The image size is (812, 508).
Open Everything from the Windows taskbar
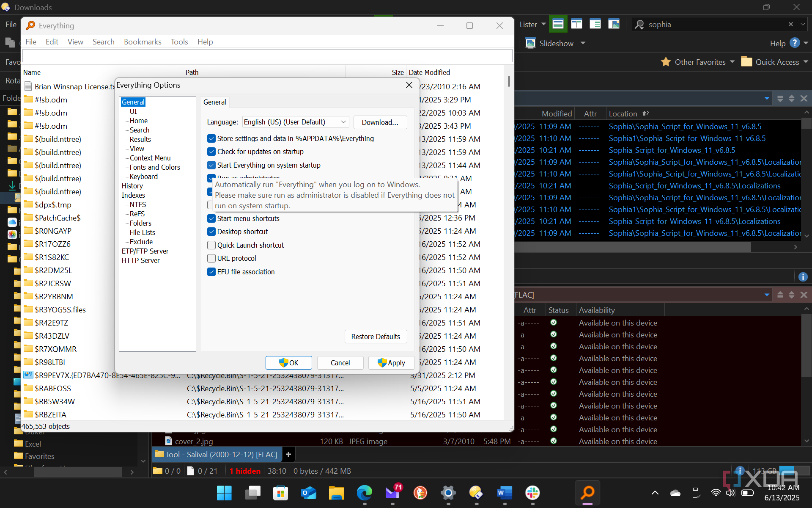[587, 493]
